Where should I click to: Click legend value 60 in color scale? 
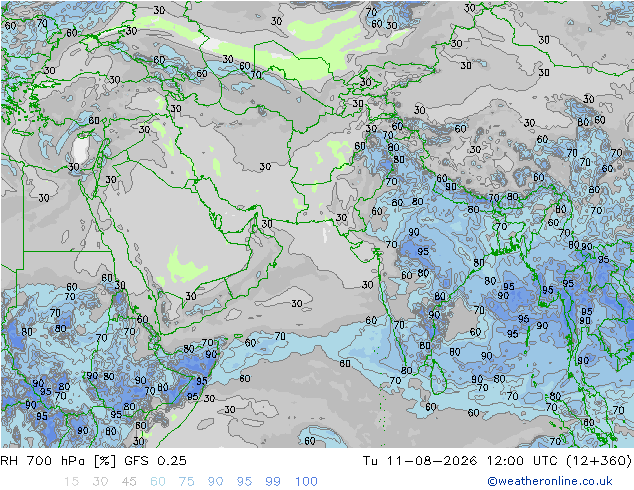coord(158,482)
